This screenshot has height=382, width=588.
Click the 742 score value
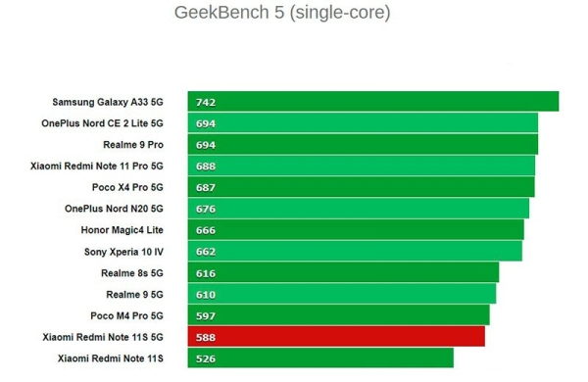pyautogui.click(x=206, y=102)
